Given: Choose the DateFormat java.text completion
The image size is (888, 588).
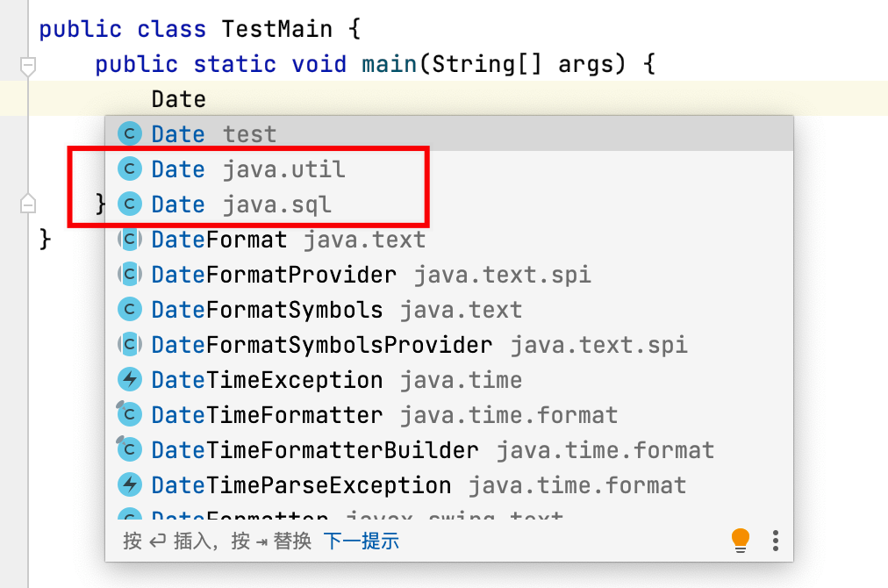Looking at the screenshot, I should 288,240.
